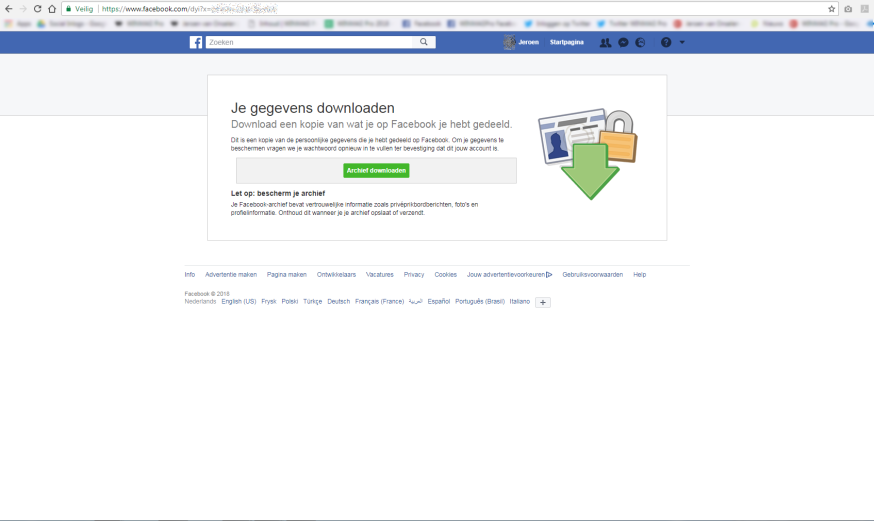Click the 'Nederlands' current language text
Image resolution: width=874 pixels, height=521 pixels.
click(200, 301)
